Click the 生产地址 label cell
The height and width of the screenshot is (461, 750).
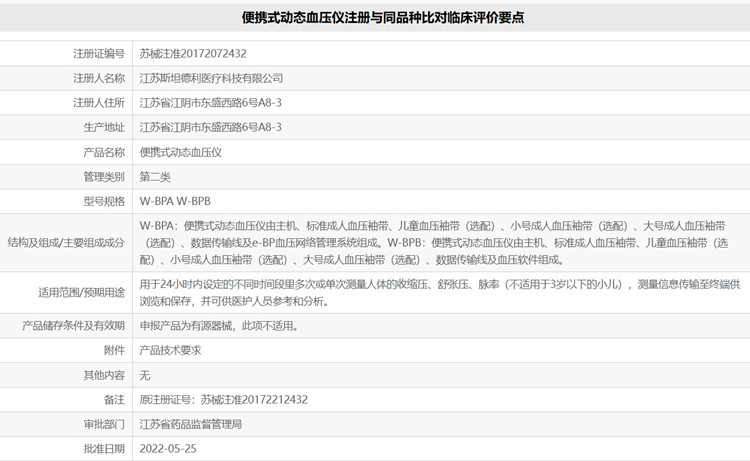tap(104, 128)
